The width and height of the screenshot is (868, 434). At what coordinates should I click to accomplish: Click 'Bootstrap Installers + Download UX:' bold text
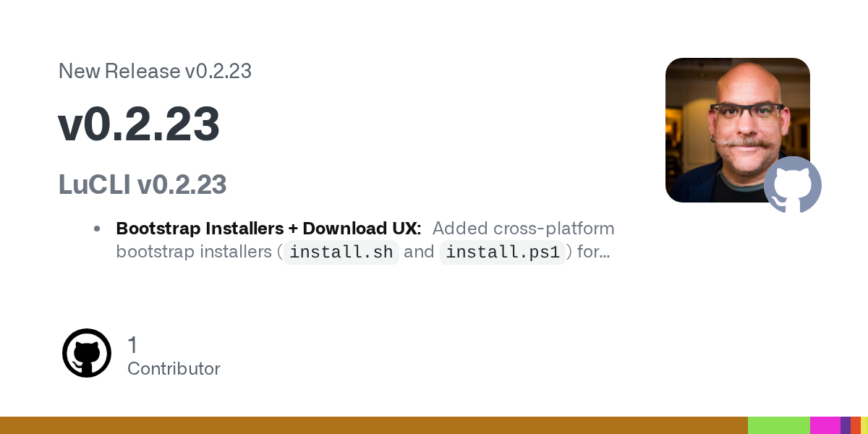(268, 229)
